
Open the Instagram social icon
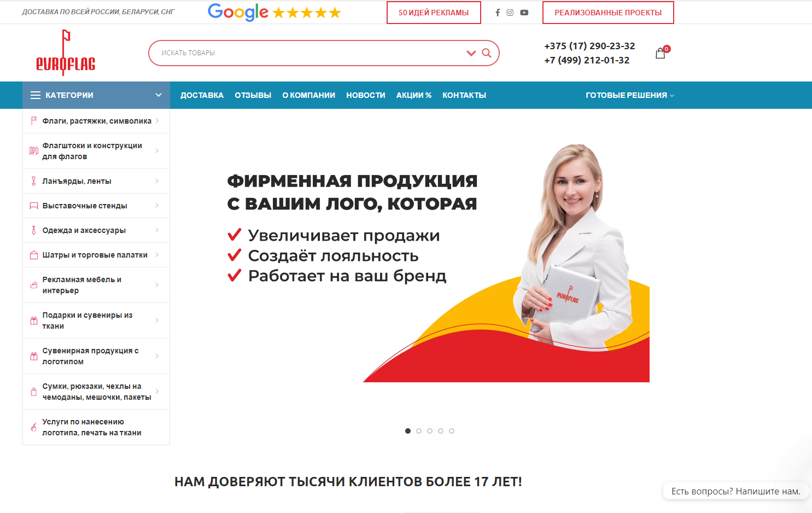click(x=510, y=13)
